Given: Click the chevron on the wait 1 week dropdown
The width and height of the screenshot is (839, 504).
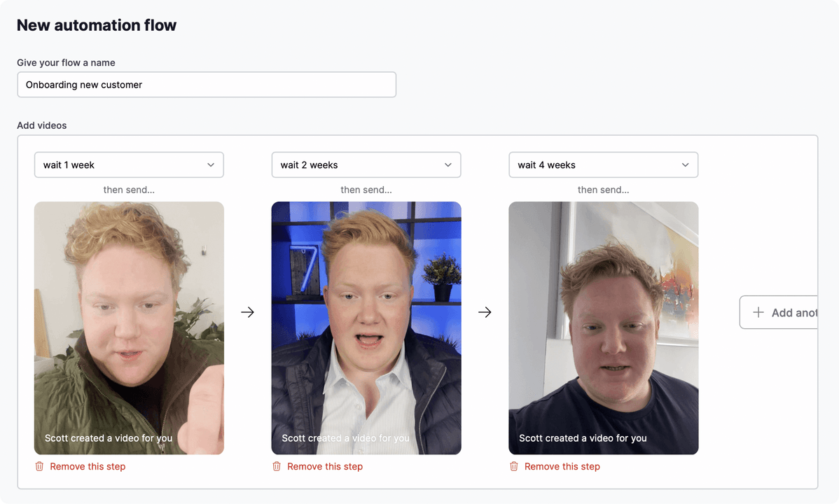Looking at the screenshot, I should tap(211, 165).
